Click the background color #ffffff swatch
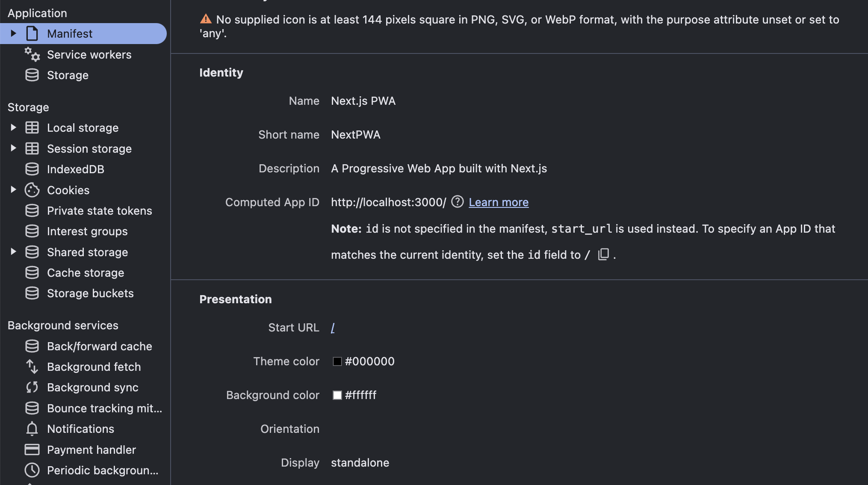 337,395
